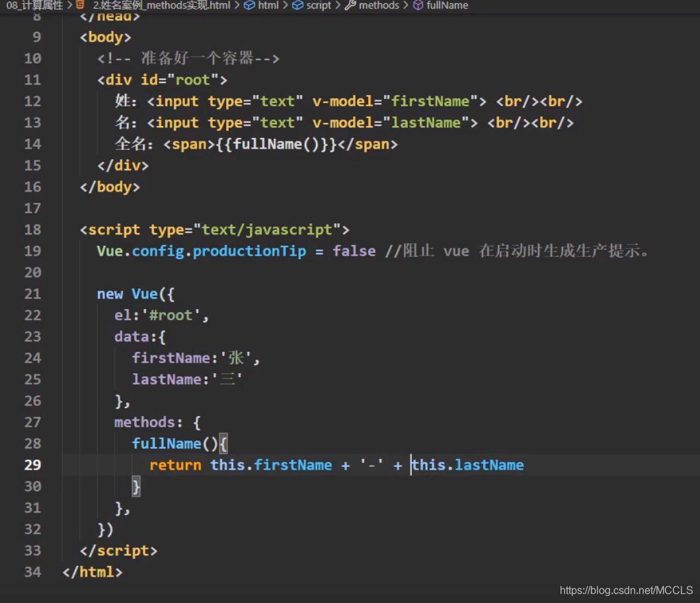Click the closing </script> tag
Viewport: 700px width, 603px height.
click(x=118, y=551)
